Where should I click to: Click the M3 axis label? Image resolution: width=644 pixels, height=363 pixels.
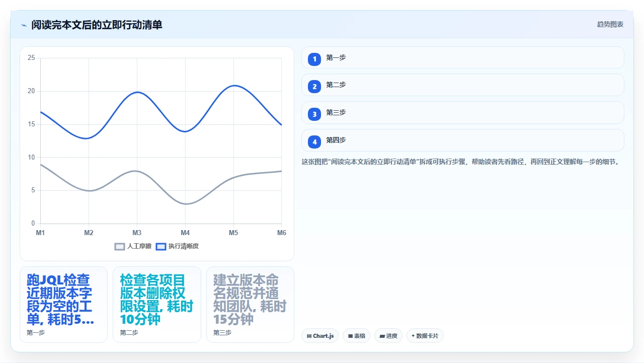point(137,233)
